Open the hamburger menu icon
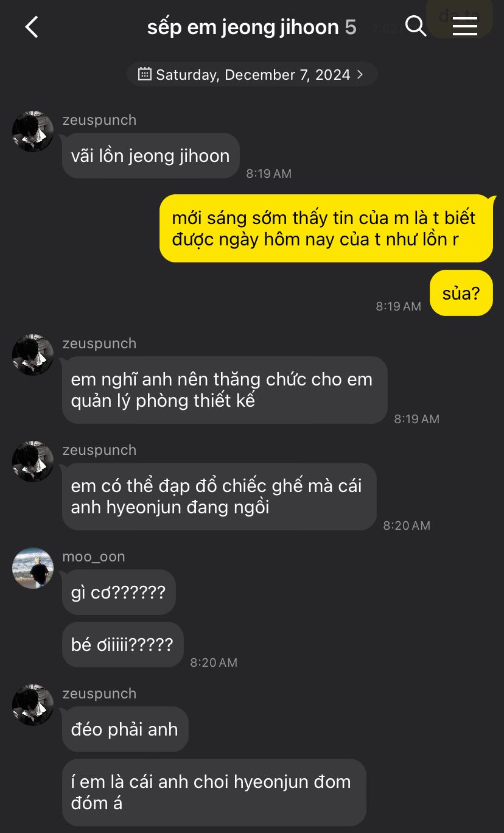 (x=465, y=26)
